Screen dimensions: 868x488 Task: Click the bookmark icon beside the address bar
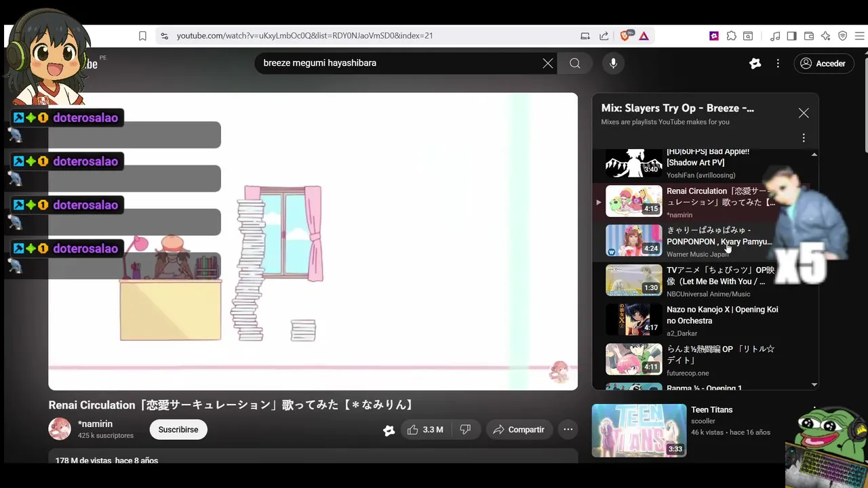point(142,36)
